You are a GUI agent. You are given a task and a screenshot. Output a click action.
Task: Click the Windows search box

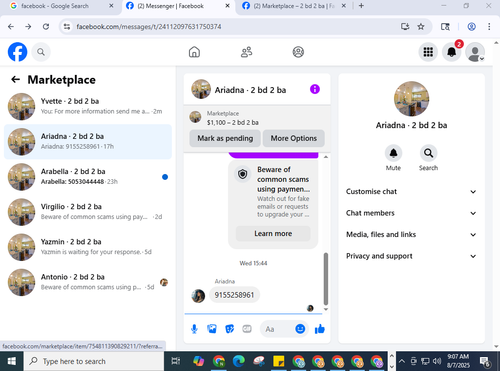[94, 361]
